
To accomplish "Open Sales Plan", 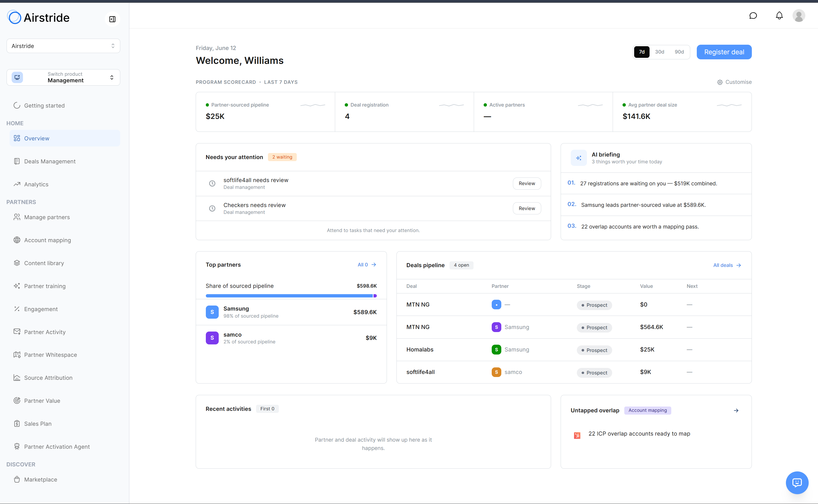I will [65, 424].
